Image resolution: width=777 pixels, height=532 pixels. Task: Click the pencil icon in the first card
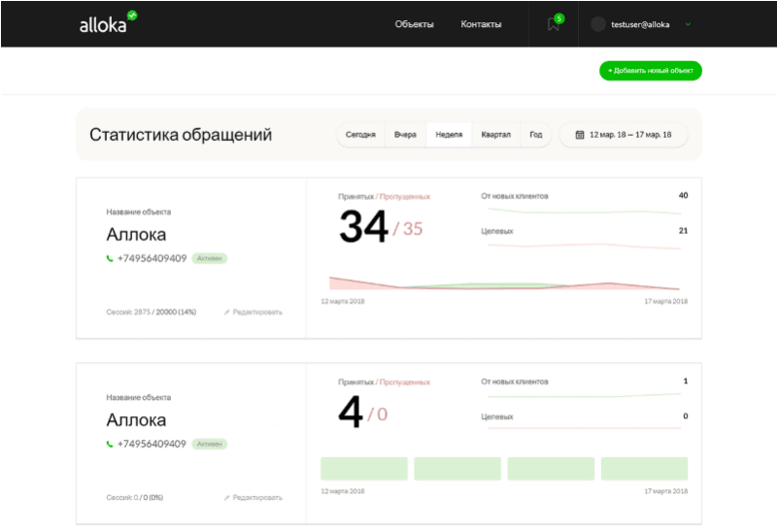(x=227, y=312)
